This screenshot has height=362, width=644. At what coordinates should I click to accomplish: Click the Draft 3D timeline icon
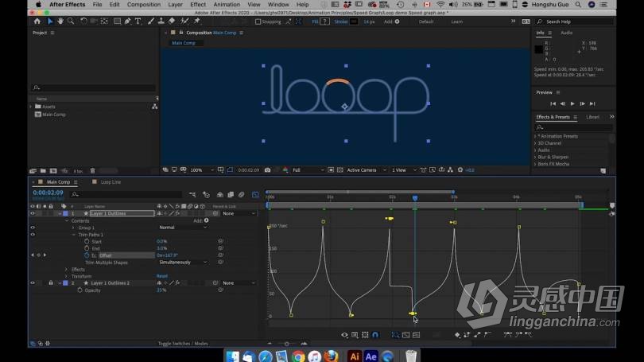[x=206, y=195]
